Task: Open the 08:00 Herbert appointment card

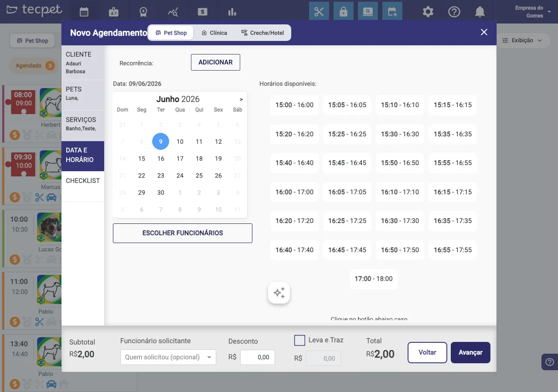Action: 32,114
